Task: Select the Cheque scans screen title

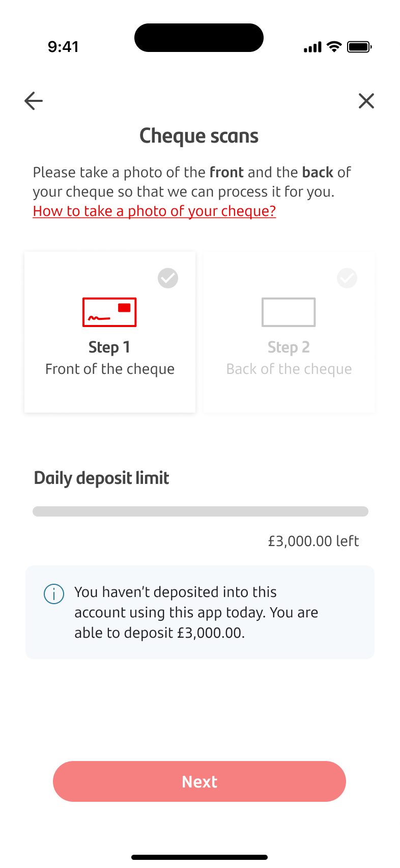Action: tap(199, 135)
